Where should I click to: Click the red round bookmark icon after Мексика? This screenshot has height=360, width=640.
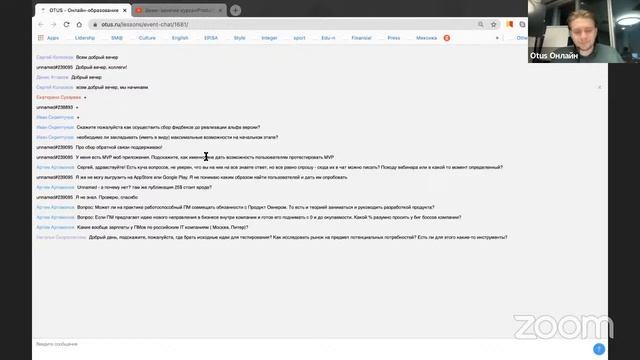pos(447,38)
